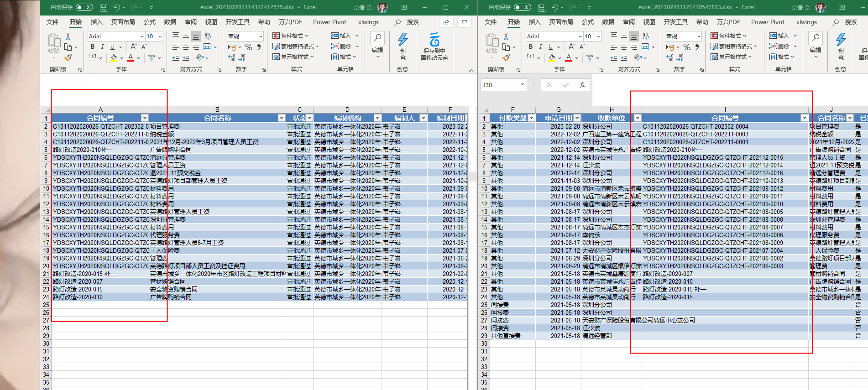Click the lightning 创意 icon in left window
Viewport: 868px width, 390px height.
(403, 39)
